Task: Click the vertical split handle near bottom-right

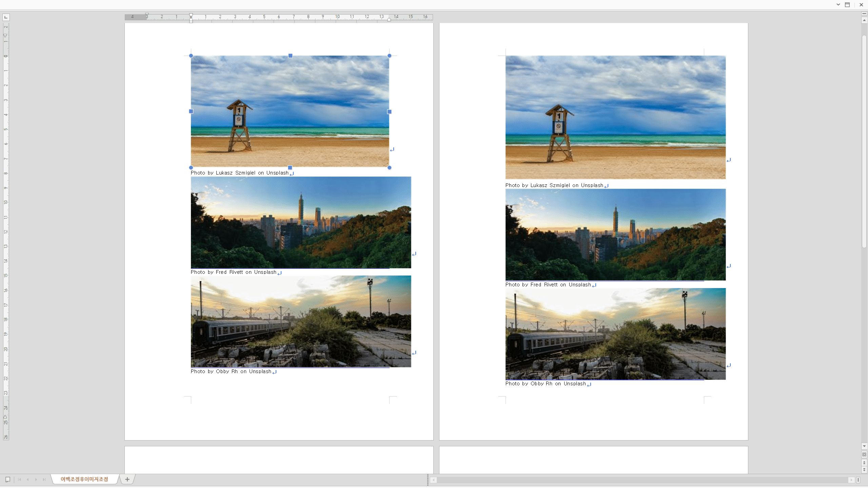Action: pos(858,480)
